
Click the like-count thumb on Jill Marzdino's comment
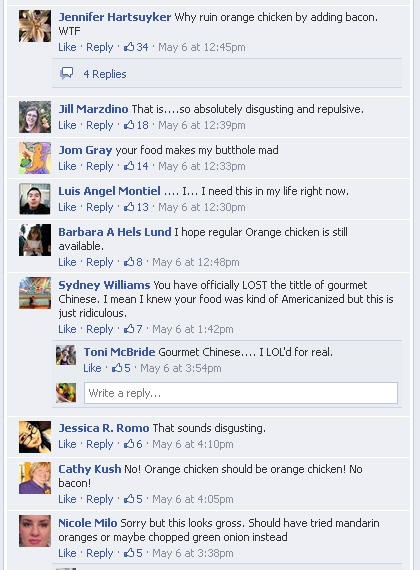coord(129,125)
